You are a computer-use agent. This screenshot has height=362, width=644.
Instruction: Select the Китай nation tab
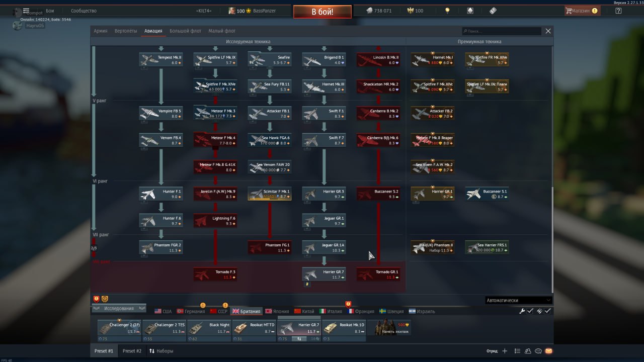(x=304, y=311)
